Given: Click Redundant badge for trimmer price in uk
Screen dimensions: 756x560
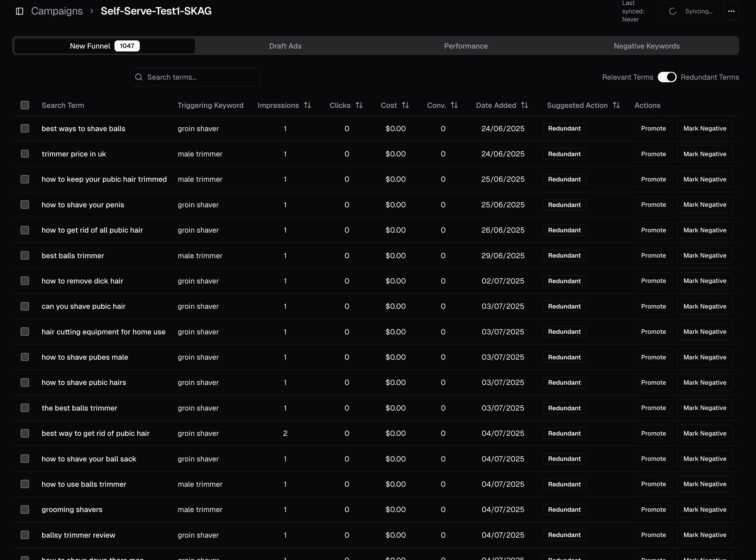Looking at the screenshot, I should 564,154.
